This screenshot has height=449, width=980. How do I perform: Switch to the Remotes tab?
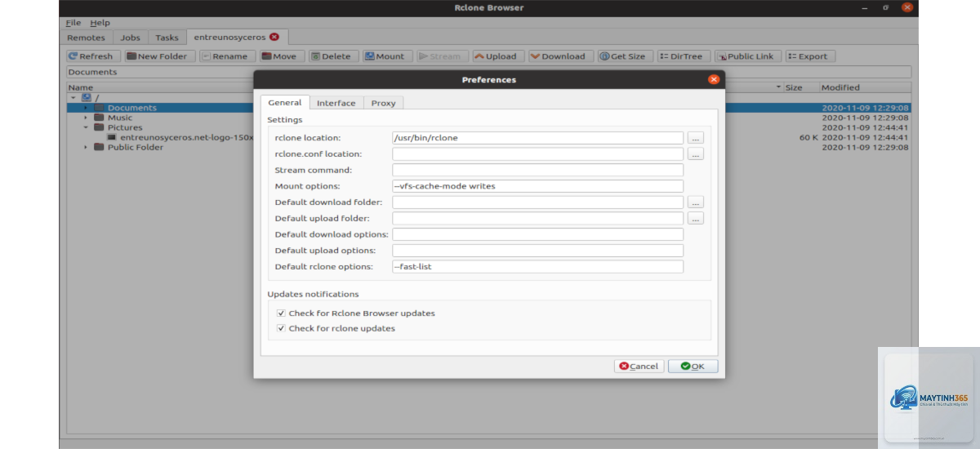[x=86, y=38]
